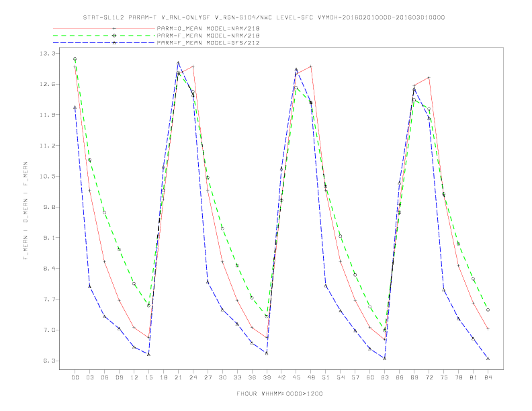Click the x-axis title FHOUR VHHMM=0000>1200

coord(279,394)
